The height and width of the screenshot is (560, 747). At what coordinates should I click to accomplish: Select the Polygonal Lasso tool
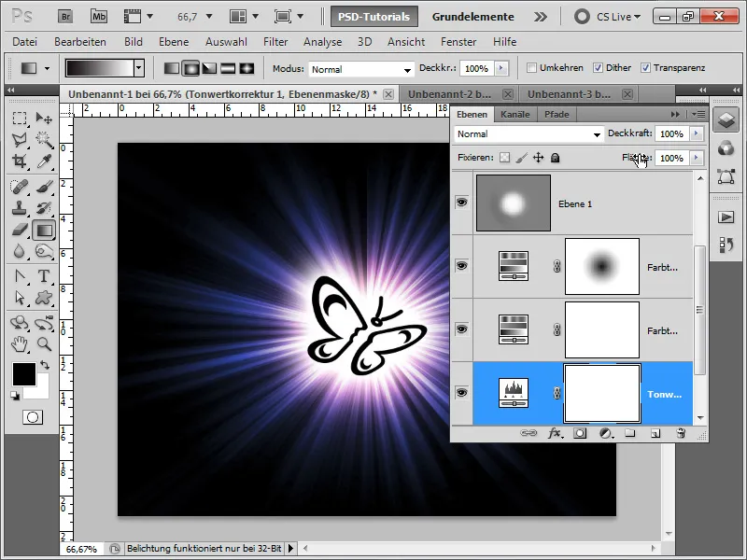pos(20,139)
